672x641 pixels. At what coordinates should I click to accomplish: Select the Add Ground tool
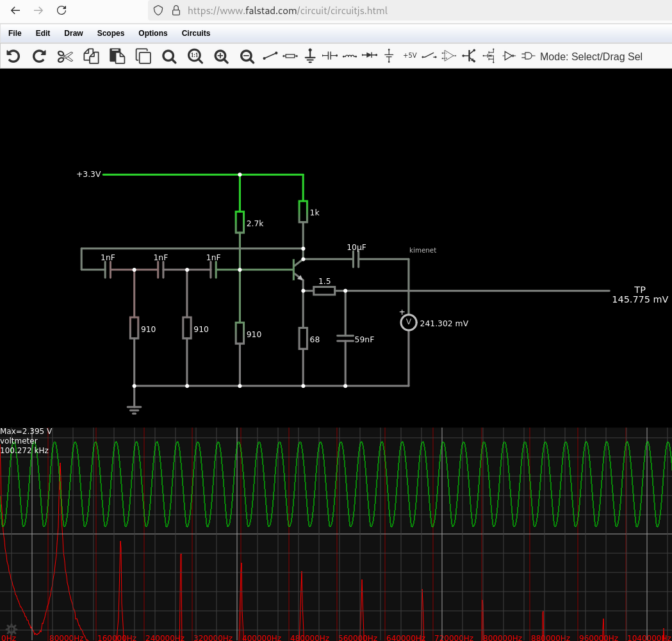point(310,56)
